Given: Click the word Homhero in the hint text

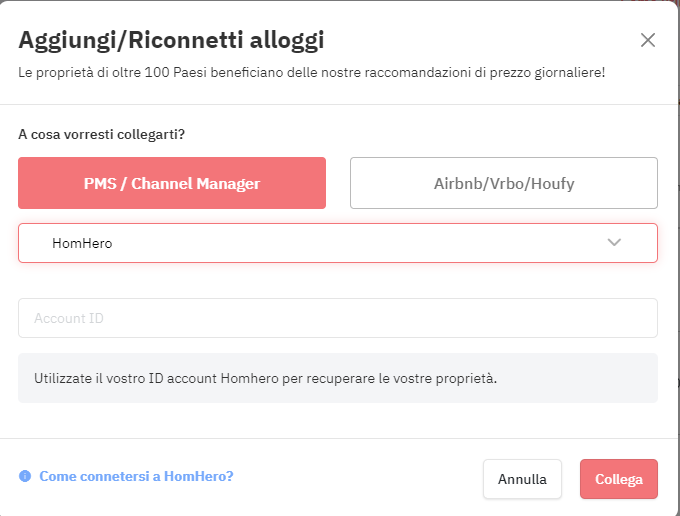Looking at the screenshot, I should point(249,378).
